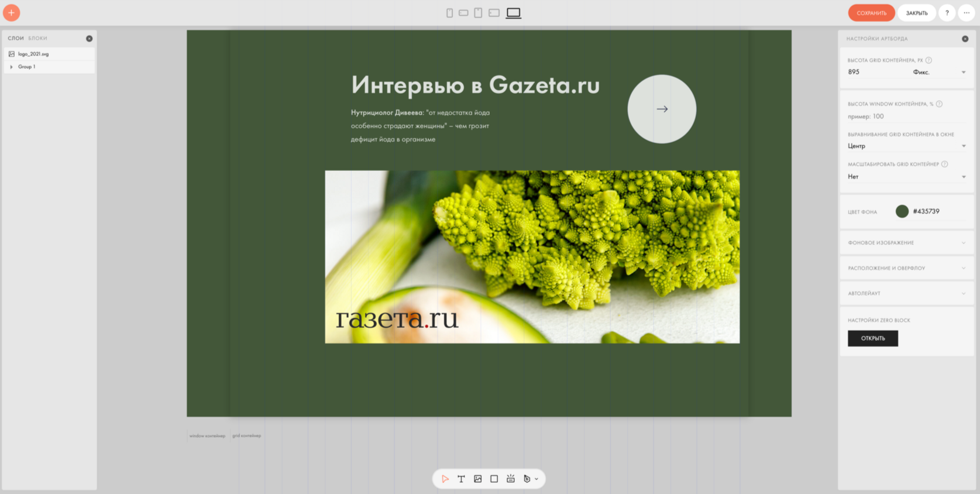Click the round arrow button on the artboard
This screenshot has width=980, height=494.
tap(662, 109)
